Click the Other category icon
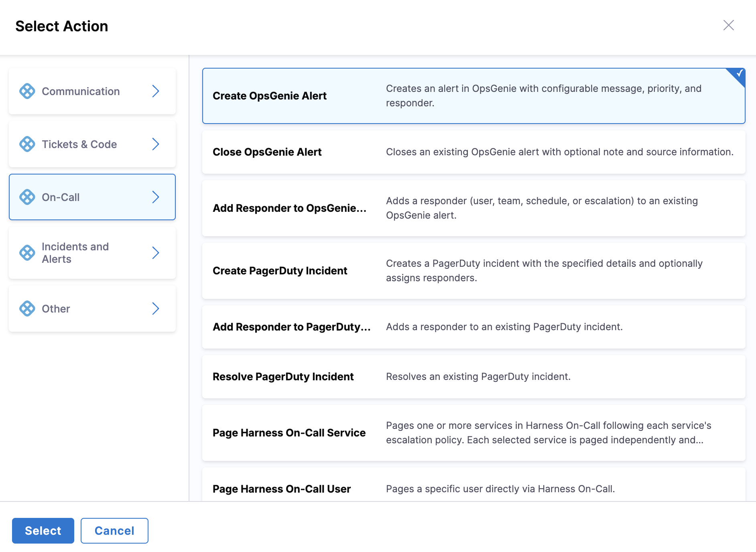The height and width of the screenshot is (552, 756). tap(27, 308)
